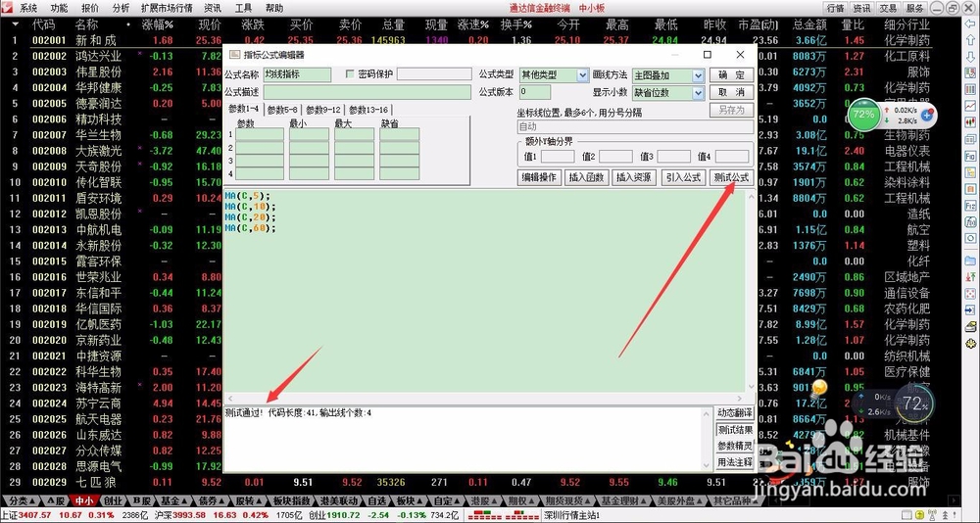
Task: Click the 确定 button
Action: coord(731,75)
